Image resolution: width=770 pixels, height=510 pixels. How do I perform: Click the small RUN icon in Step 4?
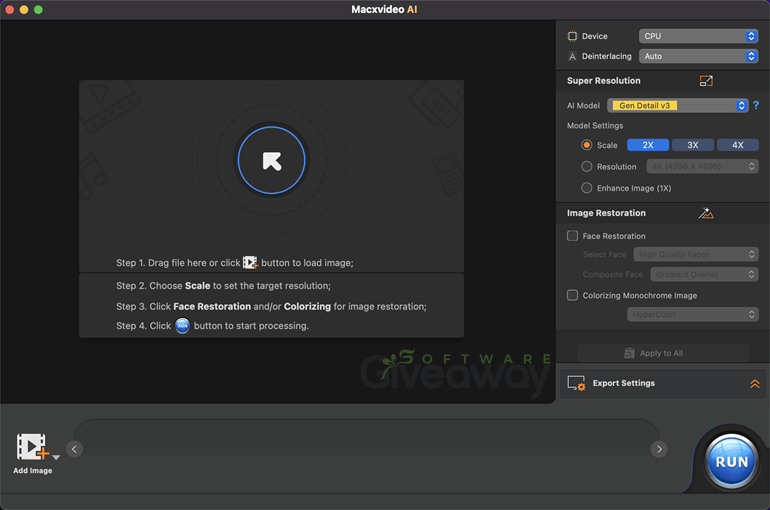182,326
